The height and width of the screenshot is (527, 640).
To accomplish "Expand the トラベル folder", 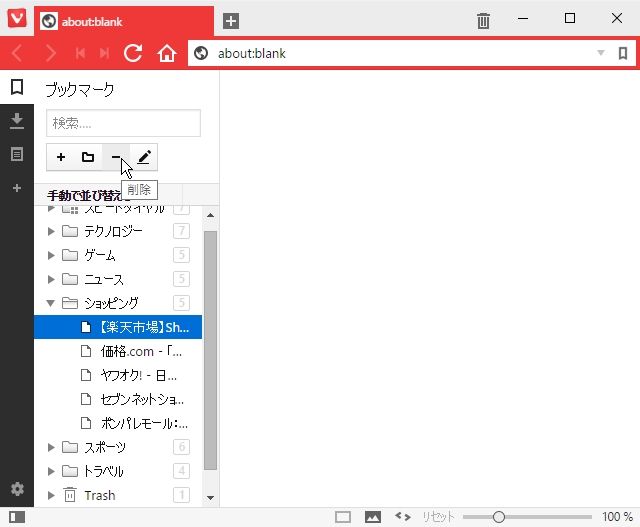I will (x=51, y=471).
